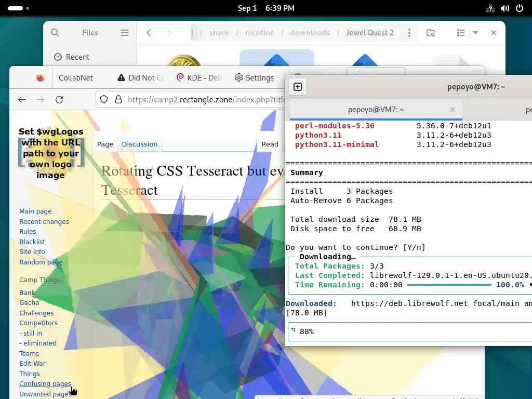Image resolution: width=532 pixels, height=399 pixels.
Task: Open the GNOME Activities workspace indicator
Action: (18, 8)
